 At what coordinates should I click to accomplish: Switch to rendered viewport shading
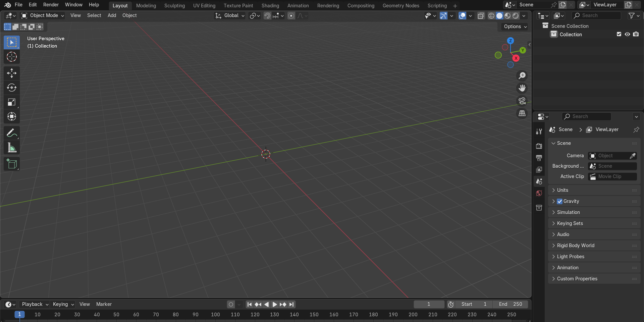pos(516,16)
